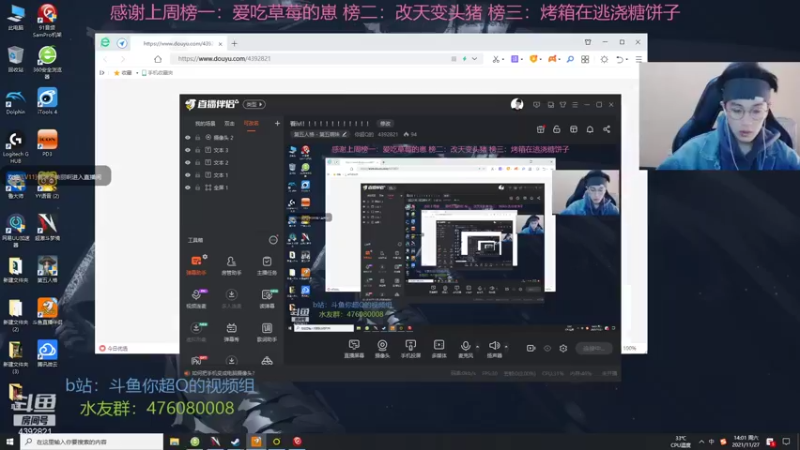Viewport: 800px width, 450px height.
Task: Click the layout grid icon beside the bell
Action: [x=573, y=129]
